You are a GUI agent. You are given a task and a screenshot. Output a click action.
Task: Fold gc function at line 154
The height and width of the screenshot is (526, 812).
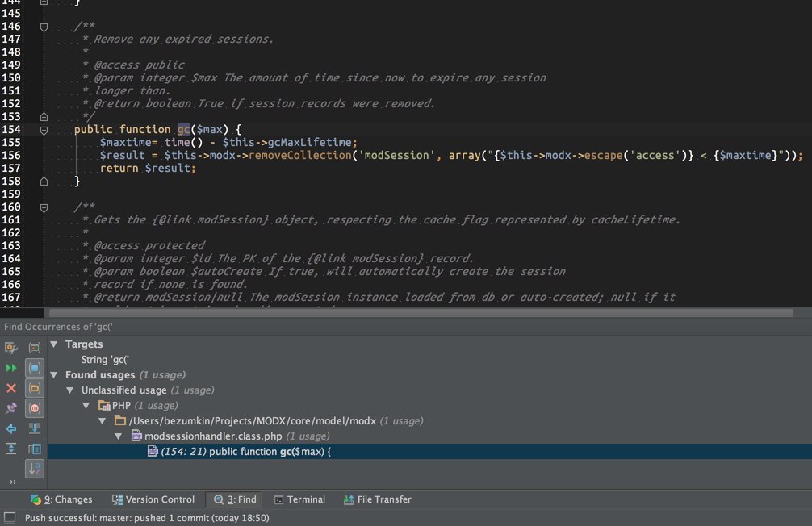point(44,130)
